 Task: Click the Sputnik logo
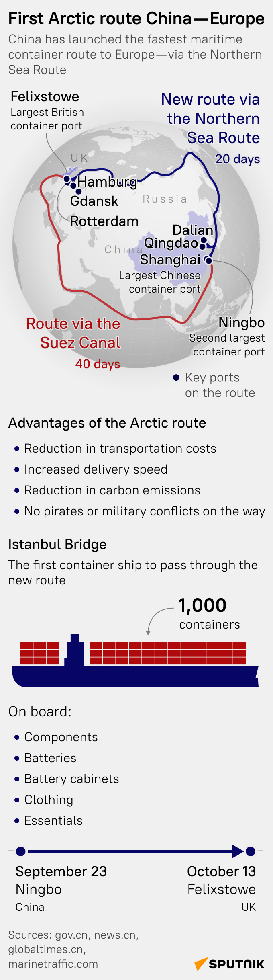click(230, 964)
